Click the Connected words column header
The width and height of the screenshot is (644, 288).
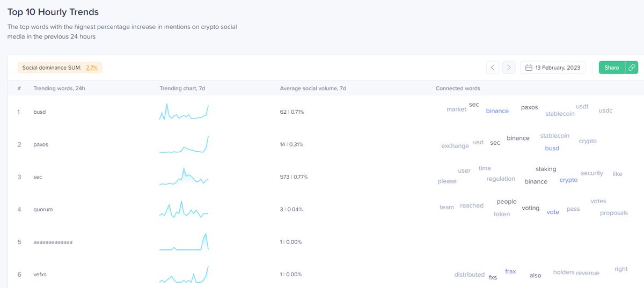click(458, 88)
